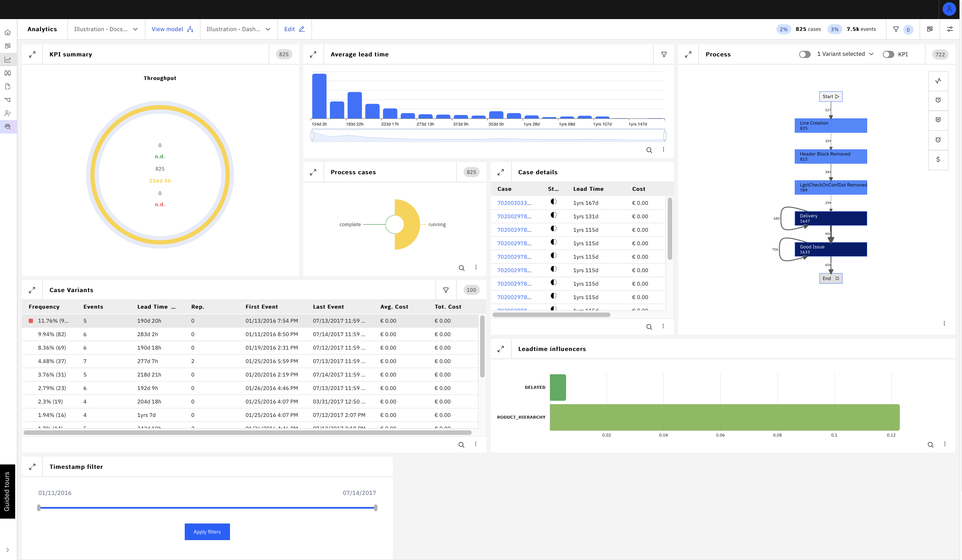This screenshot has width=962, height=560.
Task: Select the binoculars search icon in the sidebar
Action: [x=8, y=72]
